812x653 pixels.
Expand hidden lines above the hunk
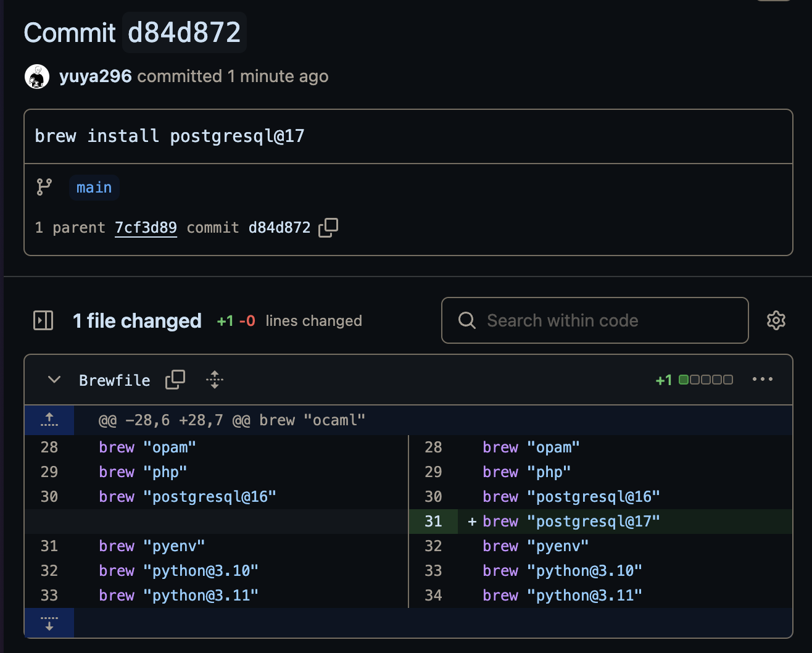click(x=49, y=420)
